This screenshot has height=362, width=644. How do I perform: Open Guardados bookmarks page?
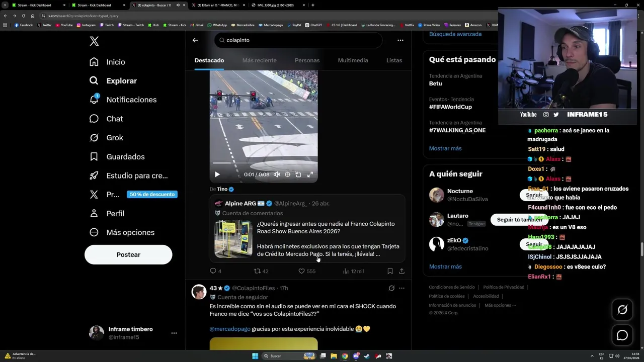click(x=117, y=157)
